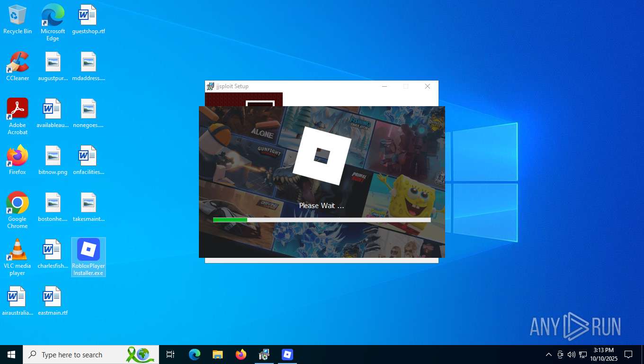The width and height of the screenshot is (644, 364).
Task: Select airaustralia... Word document
Action: (18, 301)
